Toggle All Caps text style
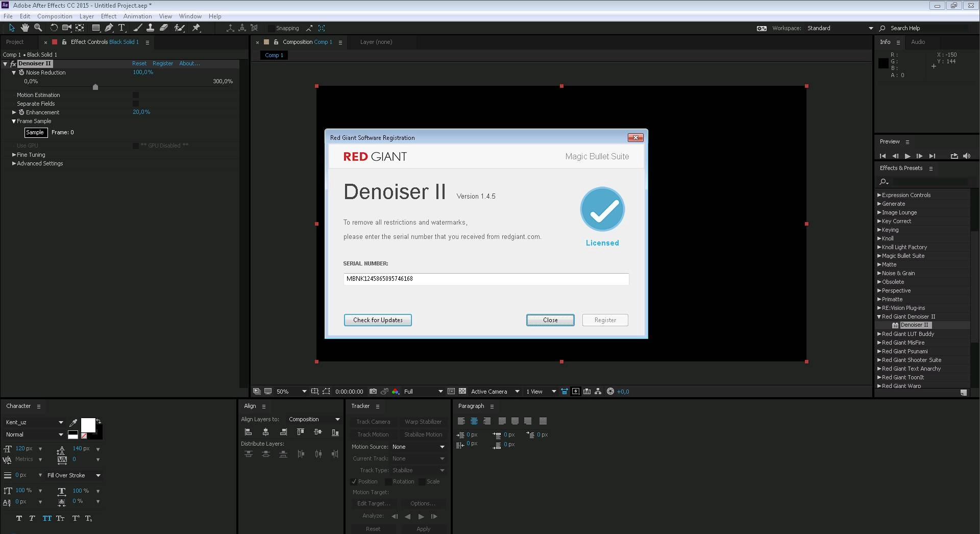The height and width of the screenshot is (534, 980). (x=47, y=518)
